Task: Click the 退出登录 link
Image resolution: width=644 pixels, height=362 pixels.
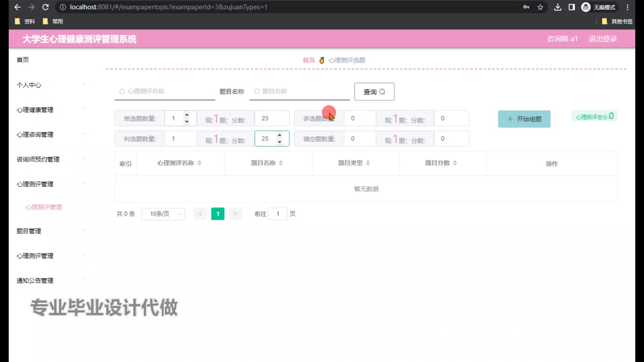Action: click(602, 39)
